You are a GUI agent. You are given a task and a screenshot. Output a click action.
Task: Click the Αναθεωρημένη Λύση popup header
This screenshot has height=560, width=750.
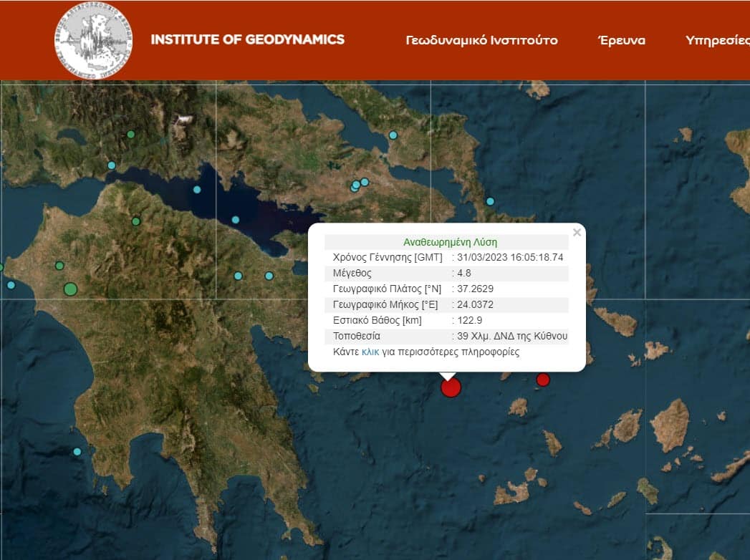point(450,242)
